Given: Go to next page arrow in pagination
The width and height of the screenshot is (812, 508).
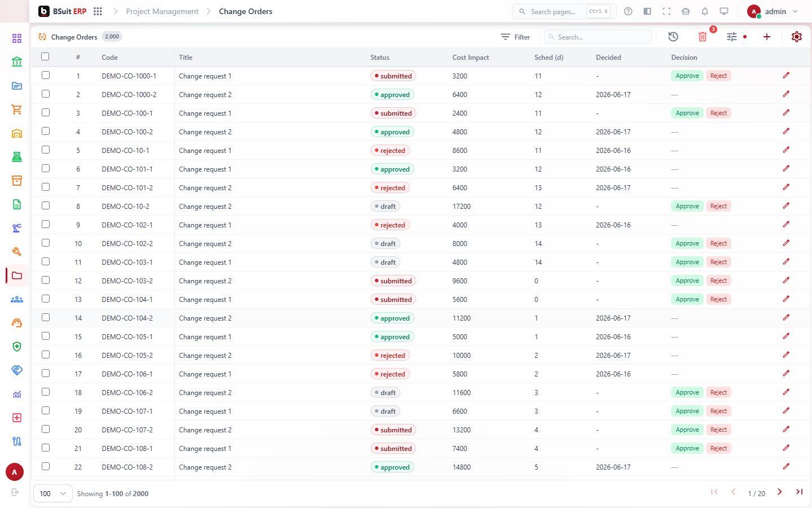Looking at the screenshot, I should tap(779, 492).
